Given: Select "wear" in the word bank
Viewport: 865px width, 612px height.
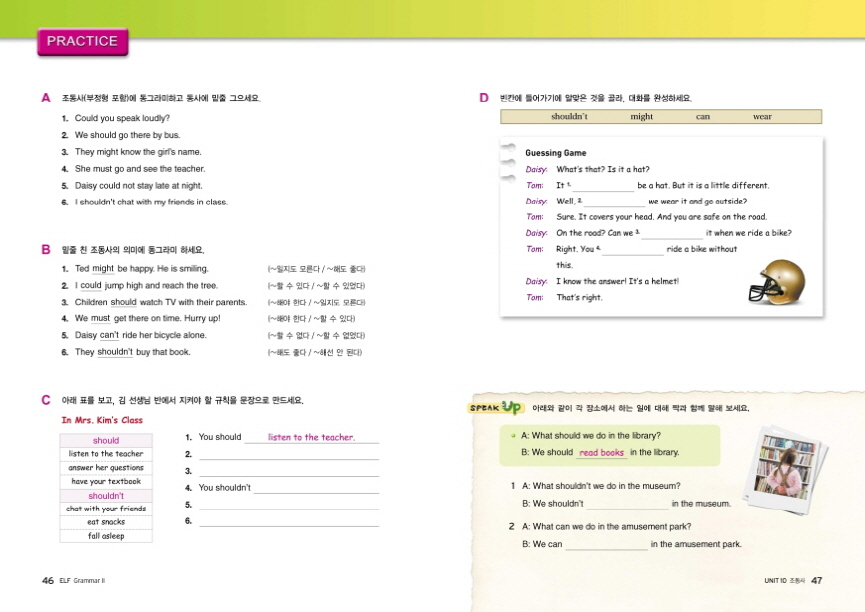Looking at the screenshot, I should [762, 117].
